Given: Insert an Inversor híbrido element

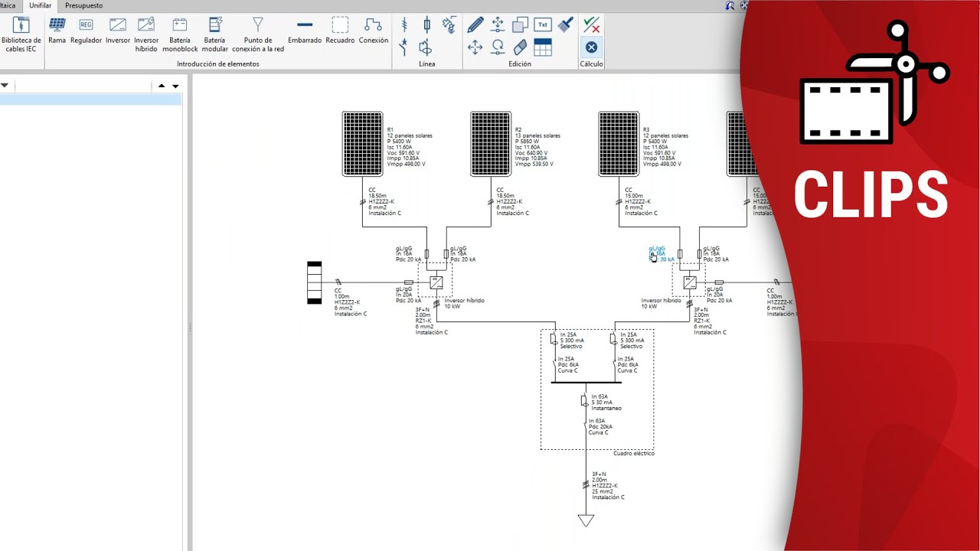Looking at the screenshot, I should pos(146,34).
